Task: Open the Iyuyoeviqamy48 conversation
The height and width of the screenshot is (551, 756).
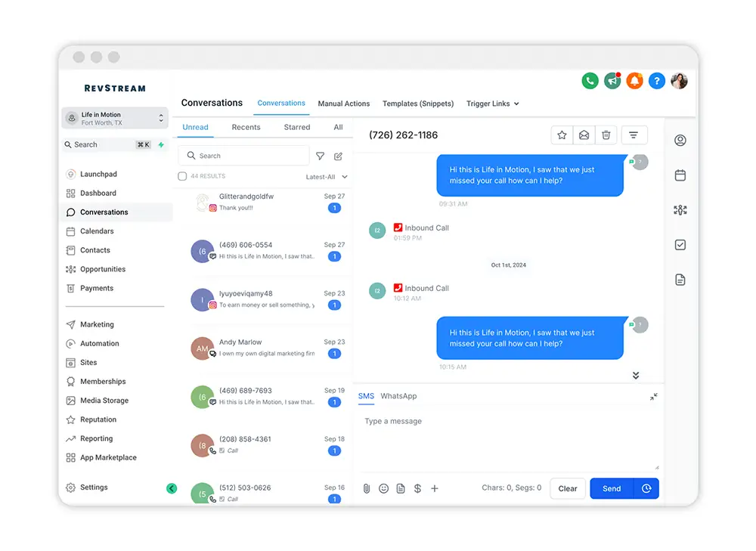Action: coord(264,299)
